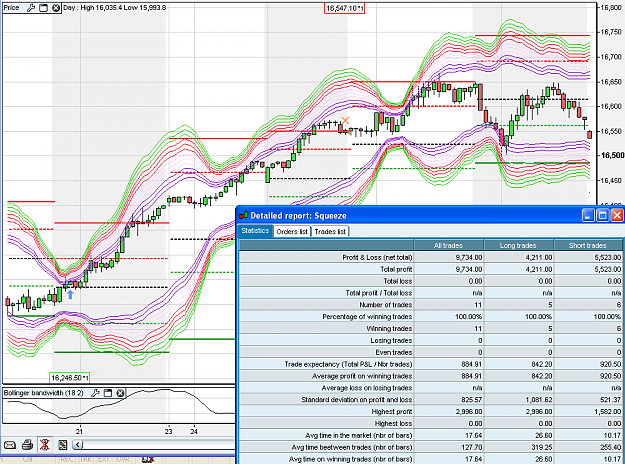Viewport: 625px width, 464px height.
Task: Select 'Standard deviation on profit and loss' label
Action: [356, 400]
